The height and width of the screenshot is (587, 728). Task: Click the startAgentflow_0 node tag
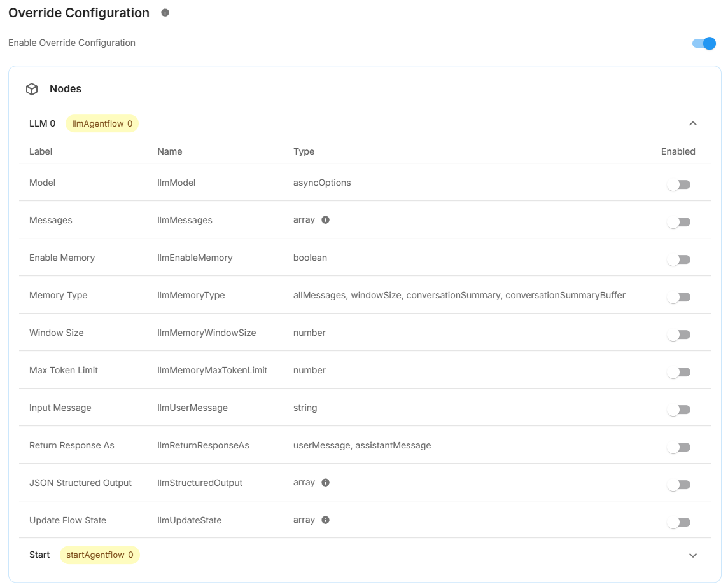[100, 555]
